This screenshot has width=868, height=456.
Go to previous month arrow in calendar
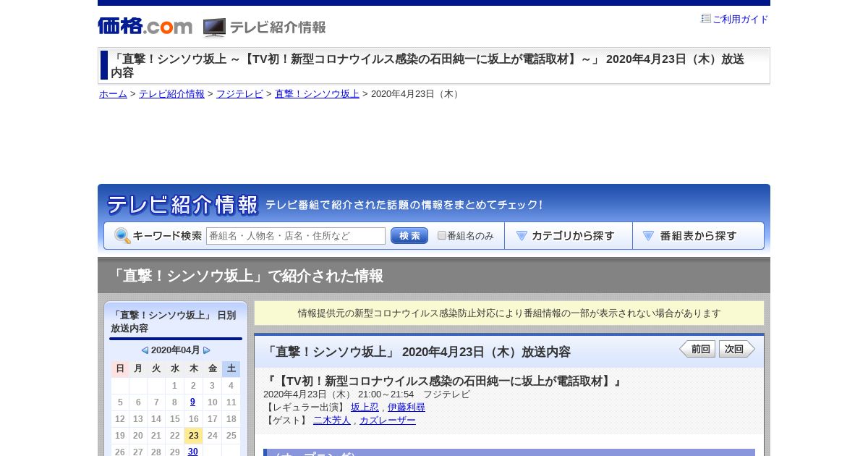pos(145,350)
